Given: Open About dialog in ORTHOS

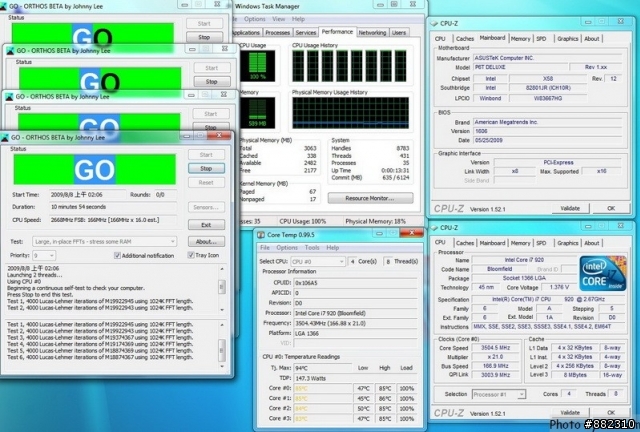Looking at the screenshot, I should [206, 242].
